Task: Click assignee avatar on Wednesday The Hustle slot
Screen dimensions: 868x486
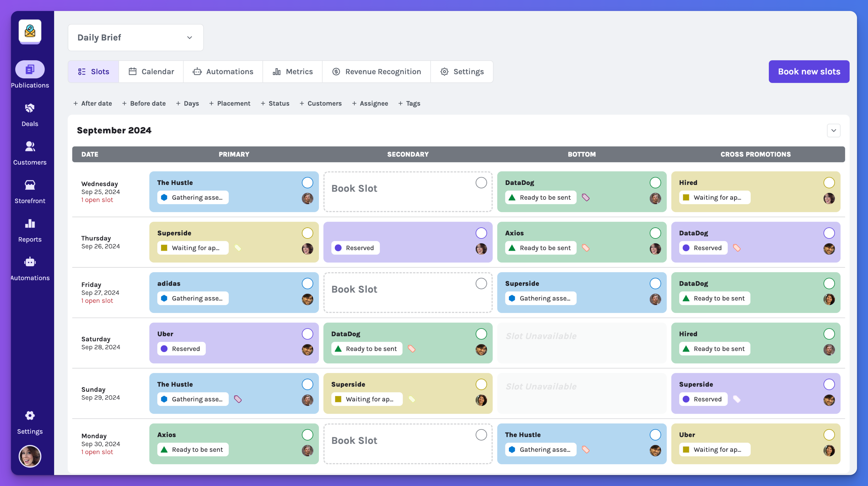Action: coord(307,199)
